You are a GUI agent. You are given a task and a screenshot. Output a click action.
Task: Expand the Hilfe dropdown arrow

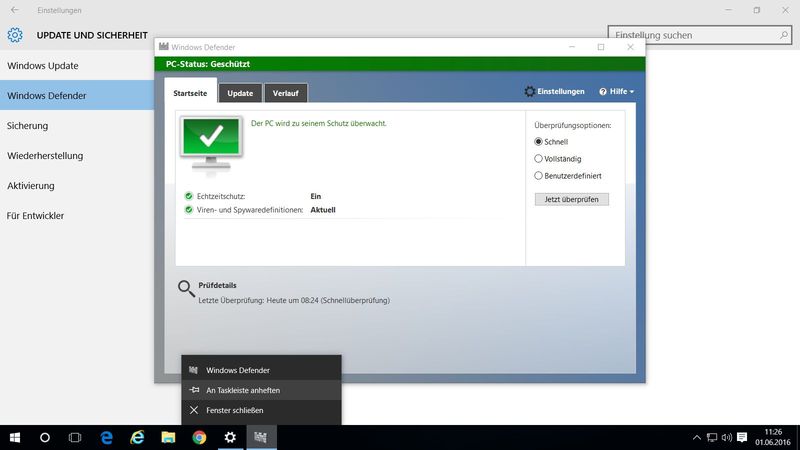coord(632,92)
